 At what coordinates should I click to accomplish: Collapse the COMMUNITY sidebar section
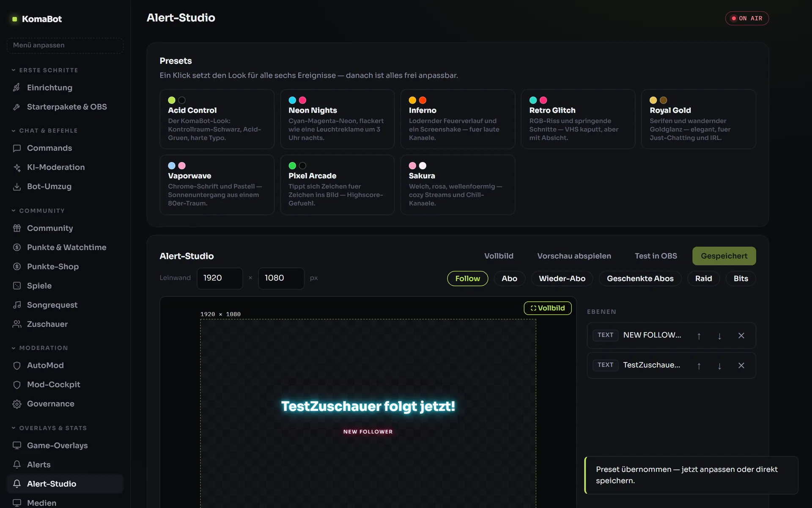(x=38, y=211)
